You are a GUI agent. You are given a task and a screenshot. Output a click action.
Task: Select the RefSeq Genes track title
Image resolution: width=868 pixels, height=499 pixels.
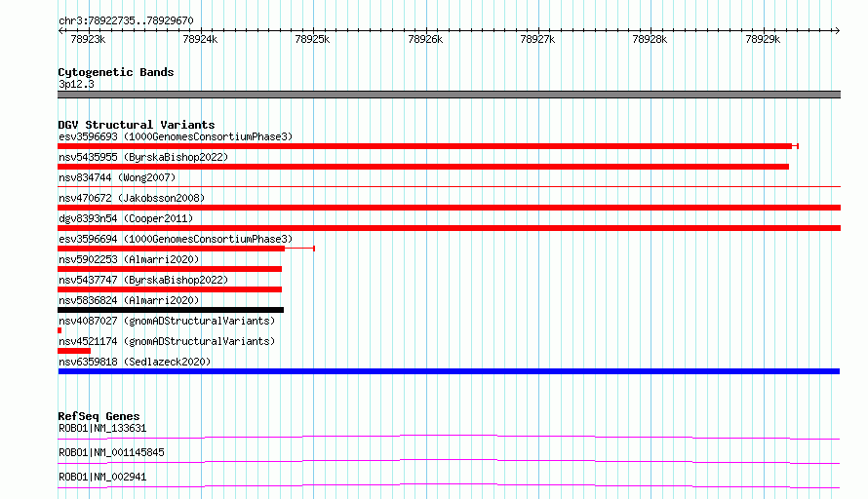click(x=99, y=416)
